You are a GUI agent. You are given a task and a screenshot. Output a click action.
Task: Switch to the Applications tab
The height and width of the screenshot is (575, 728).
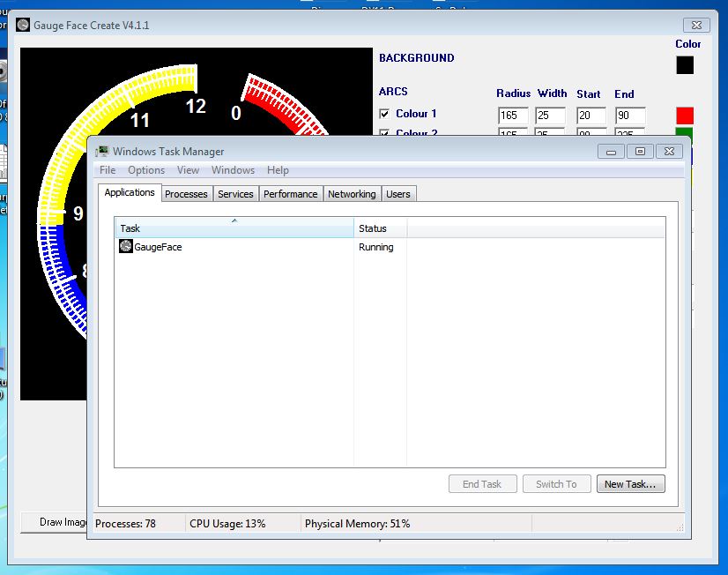click(130, 192)
